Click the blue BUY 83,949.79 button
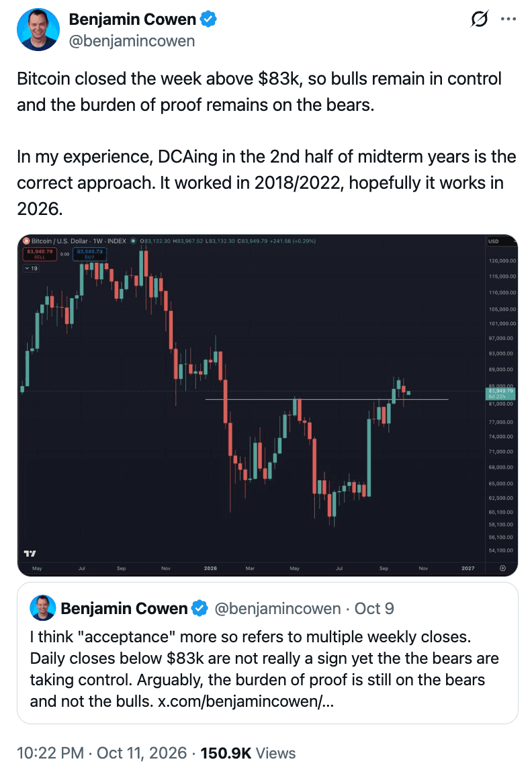The height and width of the screenshot is (778, 532). [x=90, y=254]
